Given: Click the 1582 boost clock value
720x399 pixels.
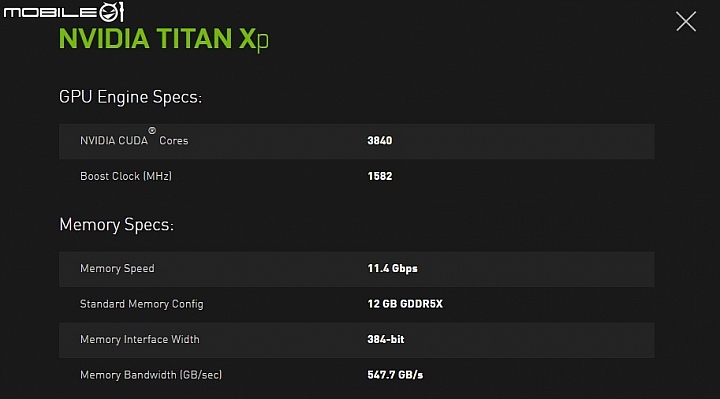Looking at the screenshot, I should (380, 176).
